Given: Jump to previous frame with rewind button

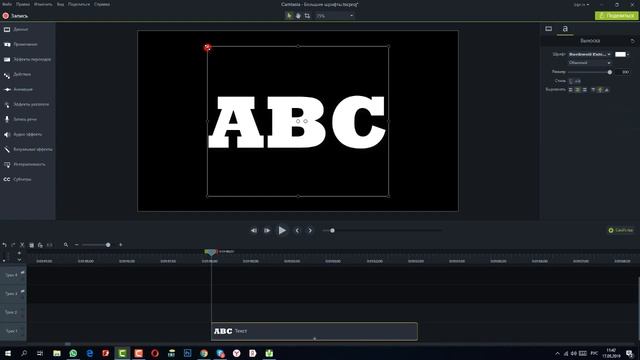Looking at the screenshot, I should 254,231.
